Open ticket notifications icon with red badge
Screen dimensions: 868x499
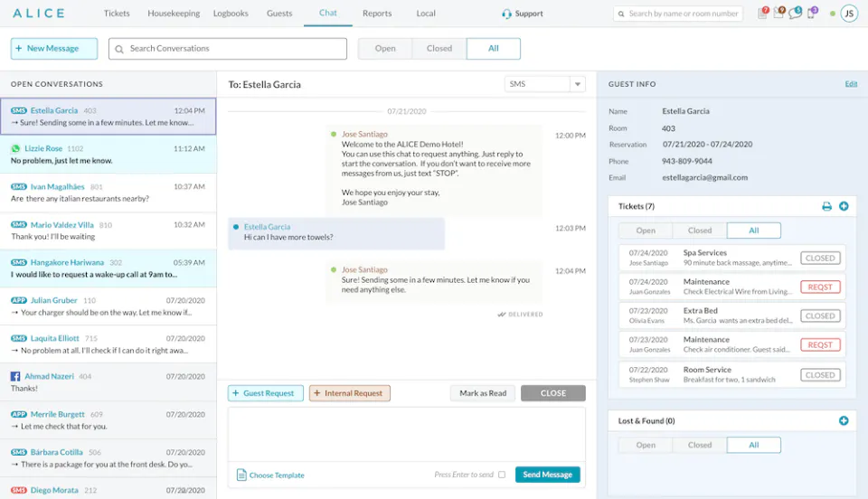[x=763, y=13]
